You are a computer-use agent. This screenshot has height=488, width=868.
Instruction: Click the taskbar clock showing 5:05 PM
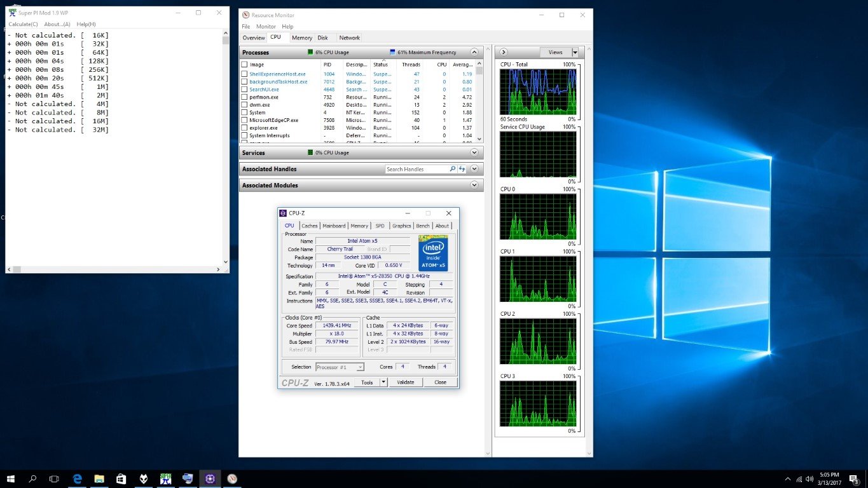point(830,478)
